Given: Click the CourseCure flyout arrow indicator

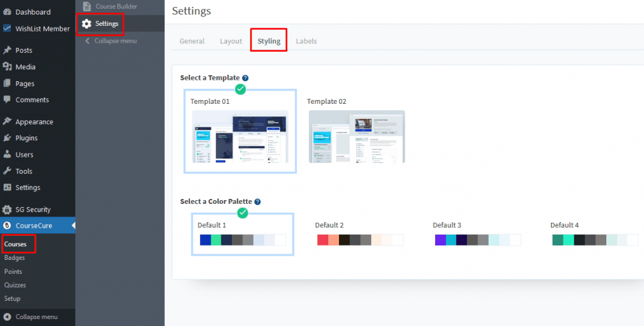Looking at the screenshot, I should pos(73,225).
